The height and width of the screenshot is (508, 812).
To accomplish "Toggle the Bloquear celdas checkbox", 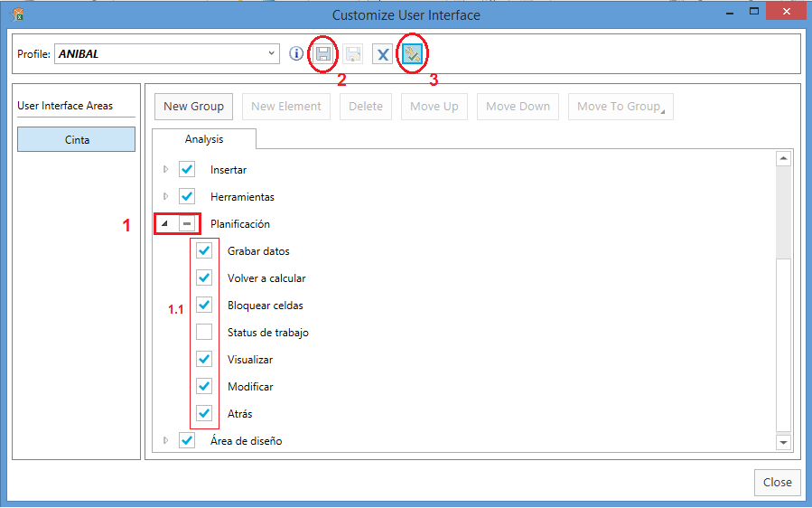I will point(204,305).
